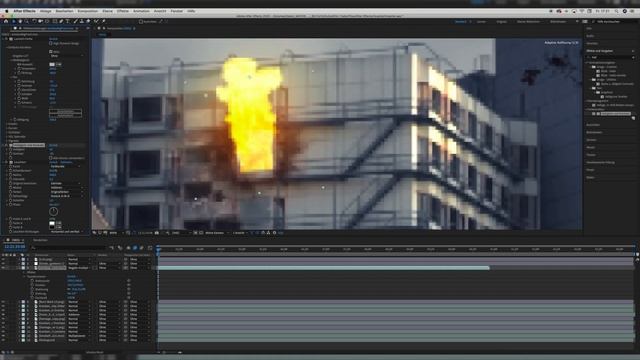The image size is (640, 360).
Task: Click the rightmost icon in timeline switch row
Action: click(x=150, y=248)
